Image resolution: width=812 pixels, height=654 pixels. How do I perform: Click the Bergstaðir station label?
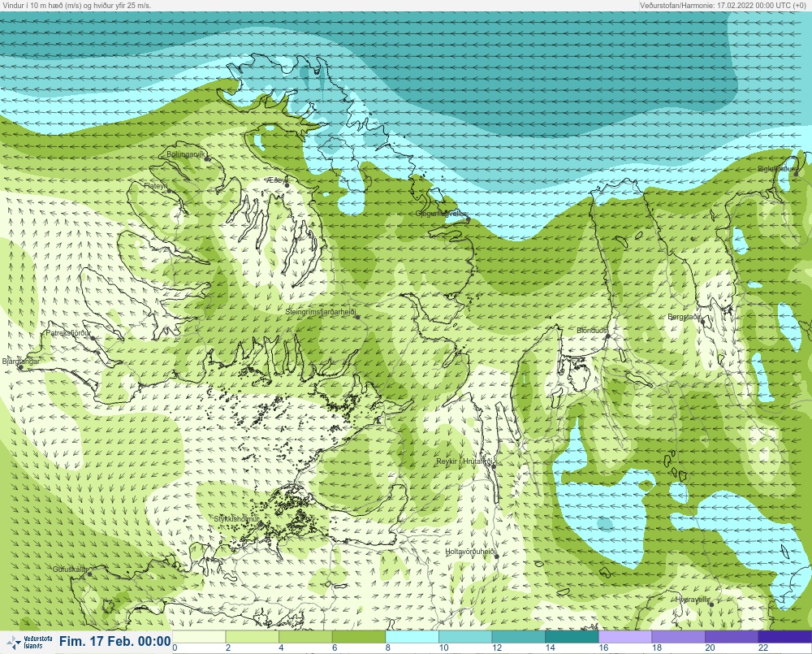click(685, 317)
